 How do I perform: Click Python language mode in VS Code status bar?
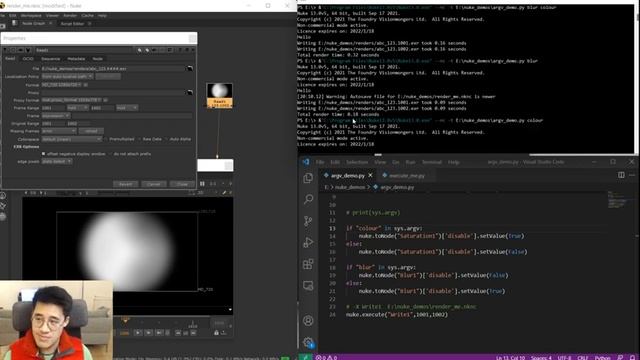coord(602,358)
